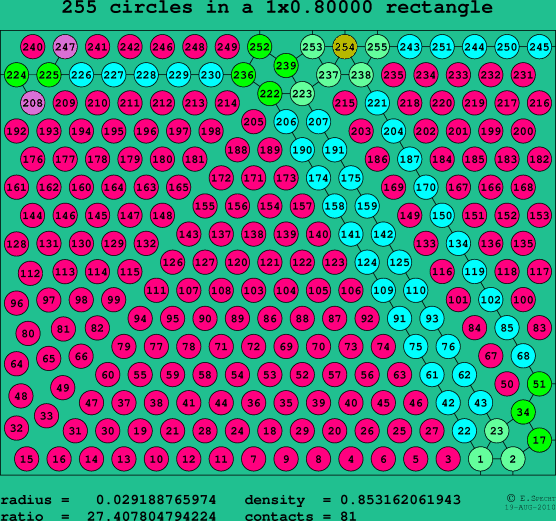Select the light green circle numbered 253
The image size is (556, 521).
(312, 47)
